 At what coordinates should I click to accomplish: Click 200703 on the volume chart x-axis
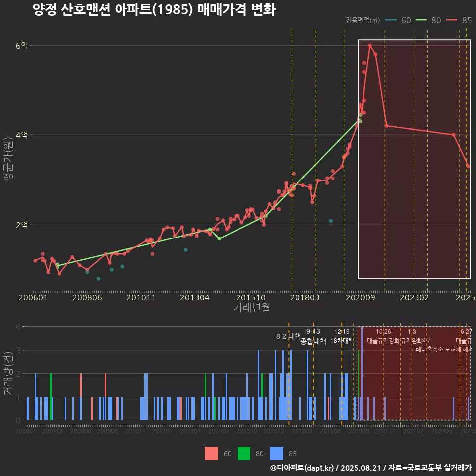pyautogui.click(x=53, y=431)
